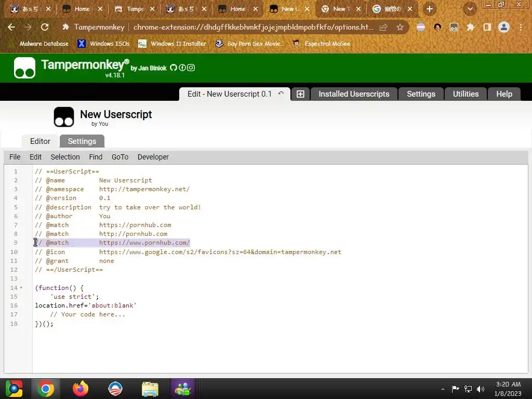Click line number 13 in gutter
This screenshot has width=532, height=399.
tap(14, 278)
